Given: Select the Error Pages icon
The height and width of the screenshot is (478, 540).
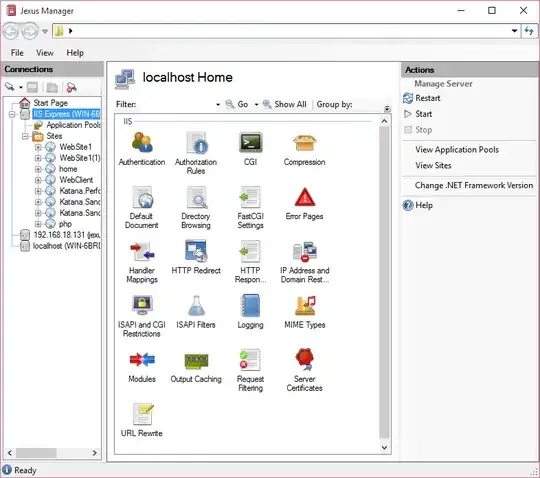Looking at the screenshot, I should 304,197.
